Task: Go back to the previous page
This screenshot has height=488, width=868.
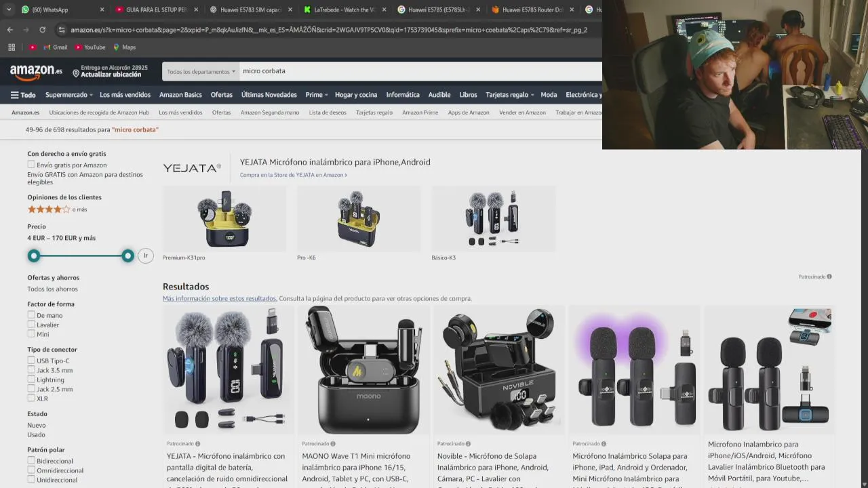Action: pos(9,30)
